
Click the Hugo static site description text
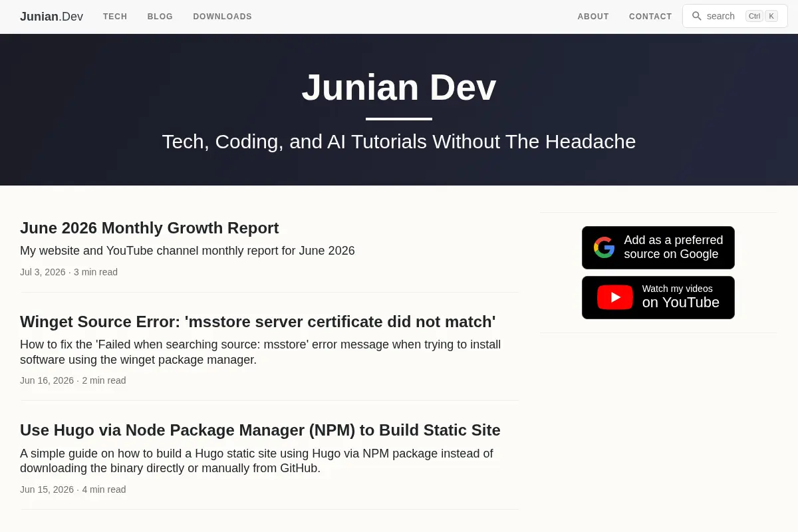click(x=257, y=461)
